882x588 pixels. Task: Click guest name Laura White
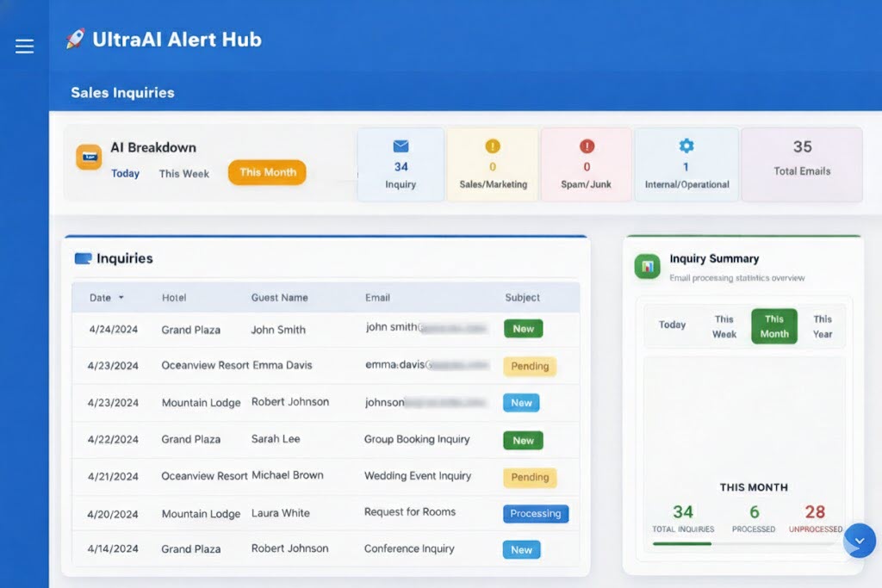pos(280,513)
